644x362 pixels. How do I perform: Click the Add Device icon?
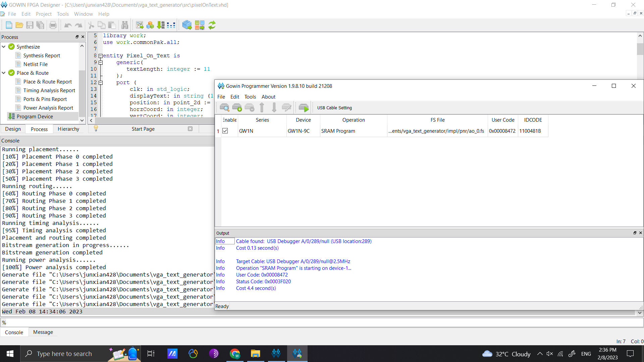(x=237, y=108)
